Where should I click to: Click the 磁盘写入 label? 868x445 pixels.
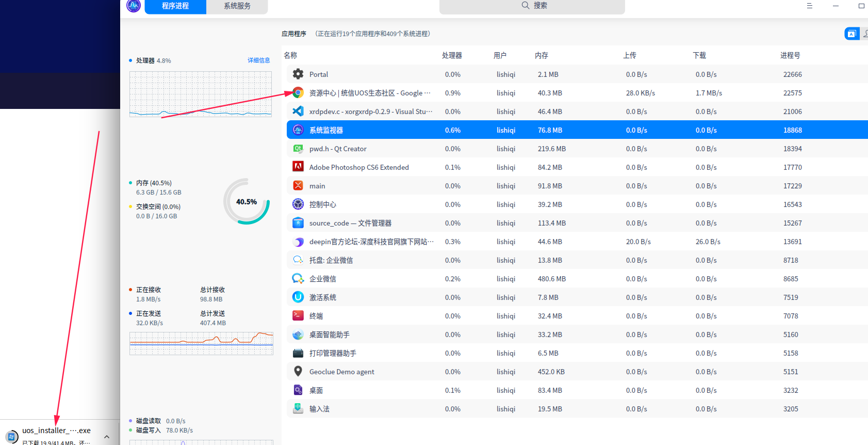pyautogui.click(x=149, y=430)
